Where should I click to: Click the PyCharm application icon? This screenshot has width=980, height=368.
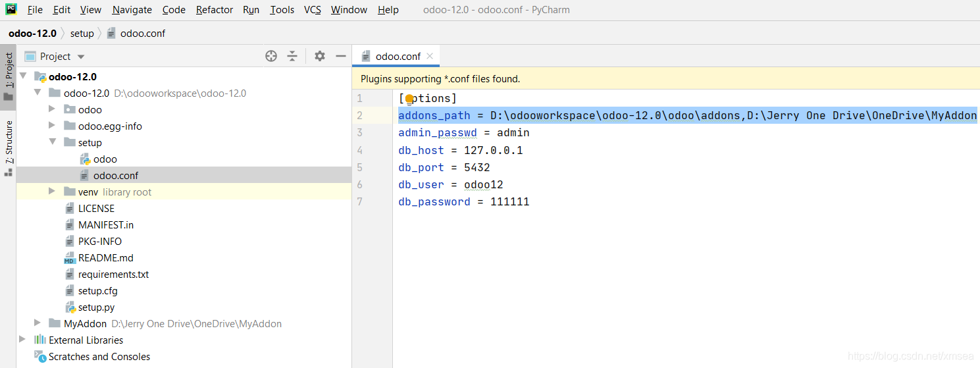[11, 9]
